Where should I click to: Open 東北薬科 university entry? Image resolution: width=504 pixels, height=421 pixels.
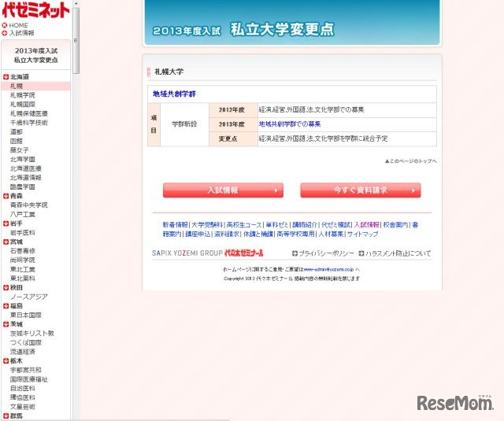click(x=23, y=279)
